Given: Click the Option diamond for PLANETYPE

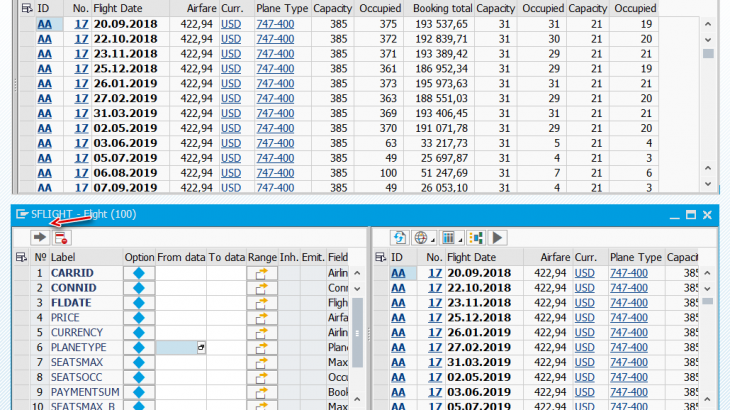Looking at the screenshot, I should pyautogui.click(x=139, y=348).
